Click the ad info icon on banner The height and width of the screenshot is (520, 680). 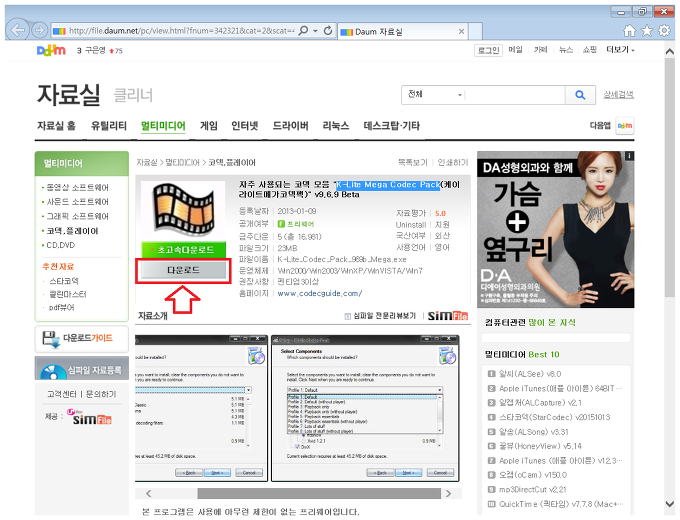pos(629,156)
